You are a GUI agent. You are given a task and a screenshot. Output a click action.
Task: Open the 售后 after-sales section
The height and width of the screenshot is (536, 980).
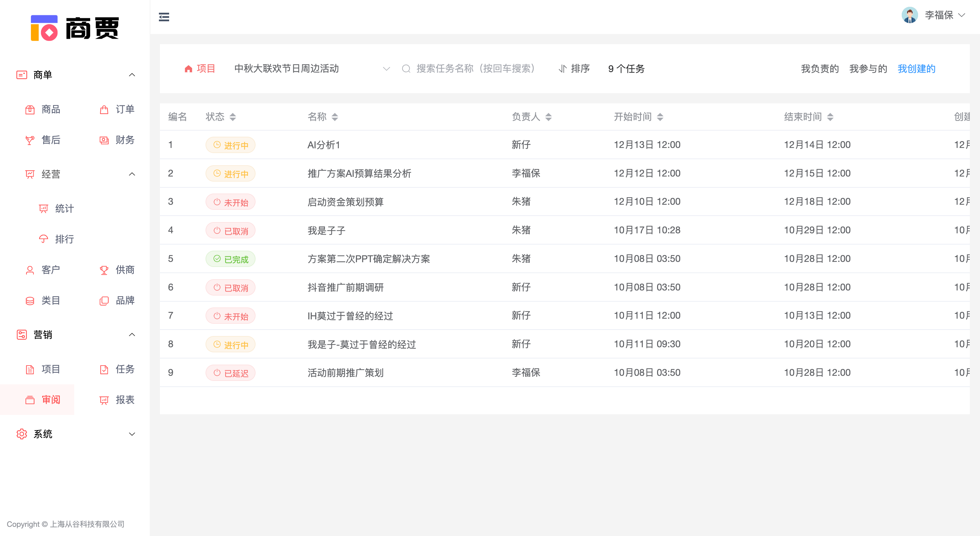click(x=51, y=140)
